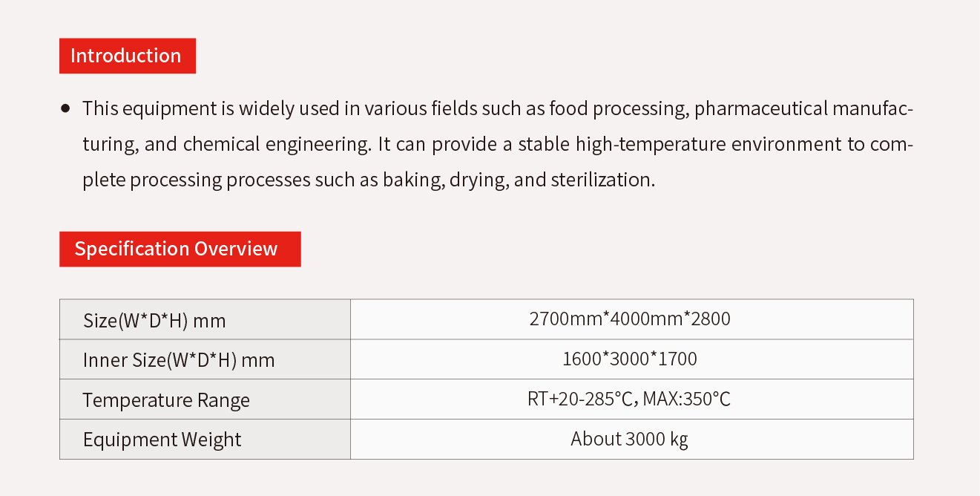Select the 2700mm*4000mm*2800 value cell
Screen dimensions: 980x496
click(632, 320)
